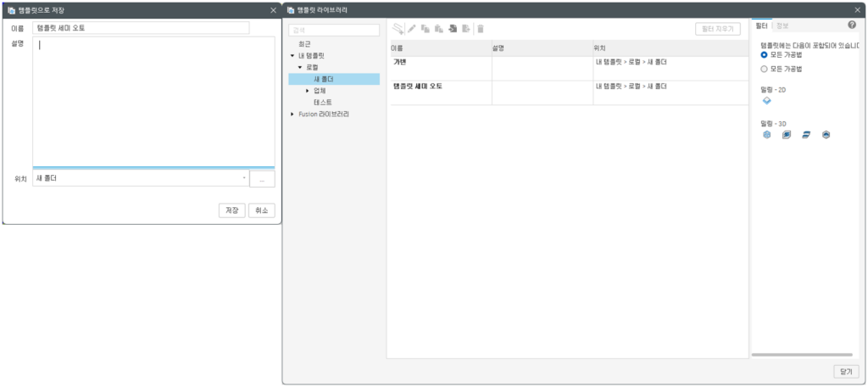This screenshot has width=868, height=387.
Task: Select the checked 모든 가공법 radio button
Action: click(x=765, y=55)
